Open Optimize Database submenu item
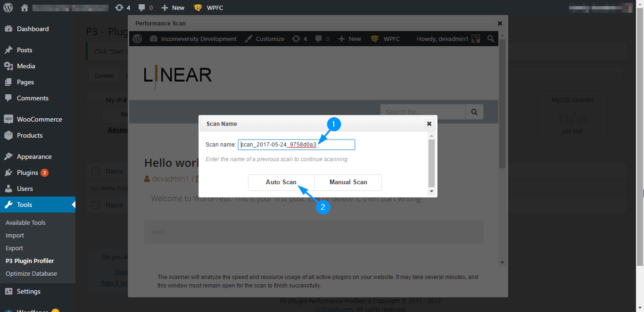Viewport: 644px width, 312px height. (31, 273)
